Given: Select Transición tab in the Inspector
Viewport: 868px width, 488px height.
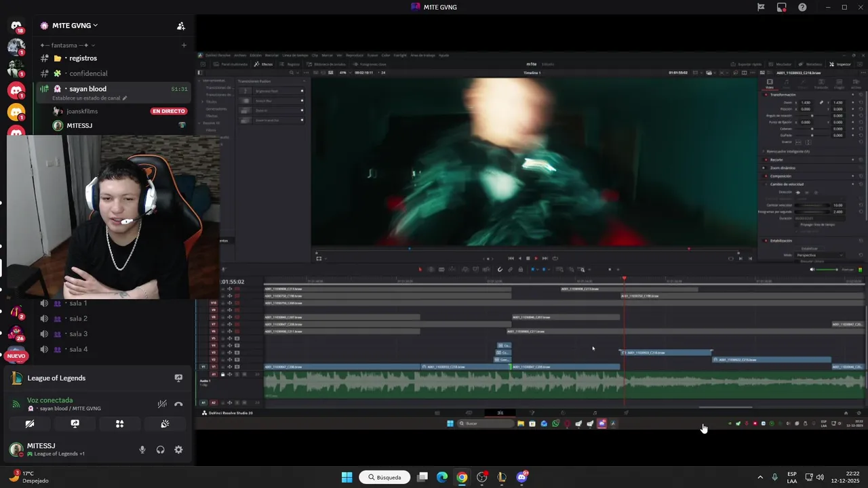Looking at the screenshot, I should point(821,83).
